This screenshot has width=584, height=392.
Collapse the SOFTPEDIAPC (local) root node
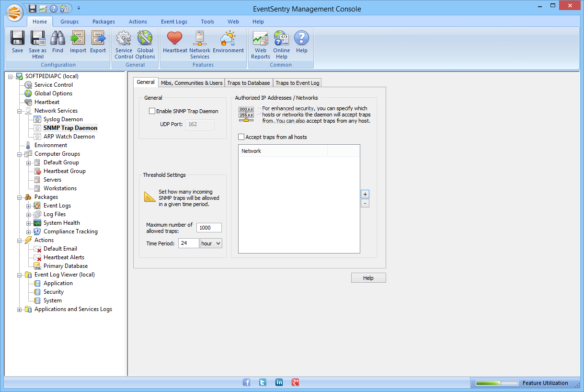(11, 76)
